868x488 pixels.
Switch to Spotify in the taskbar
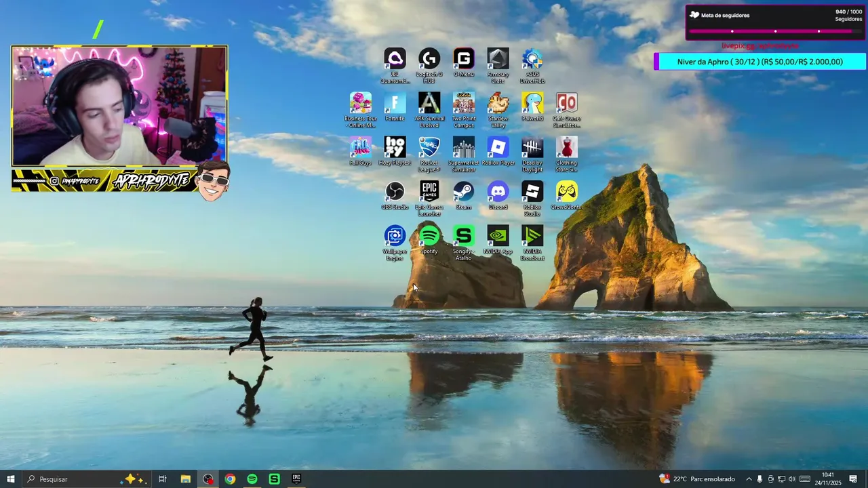(x=252, y=479)
